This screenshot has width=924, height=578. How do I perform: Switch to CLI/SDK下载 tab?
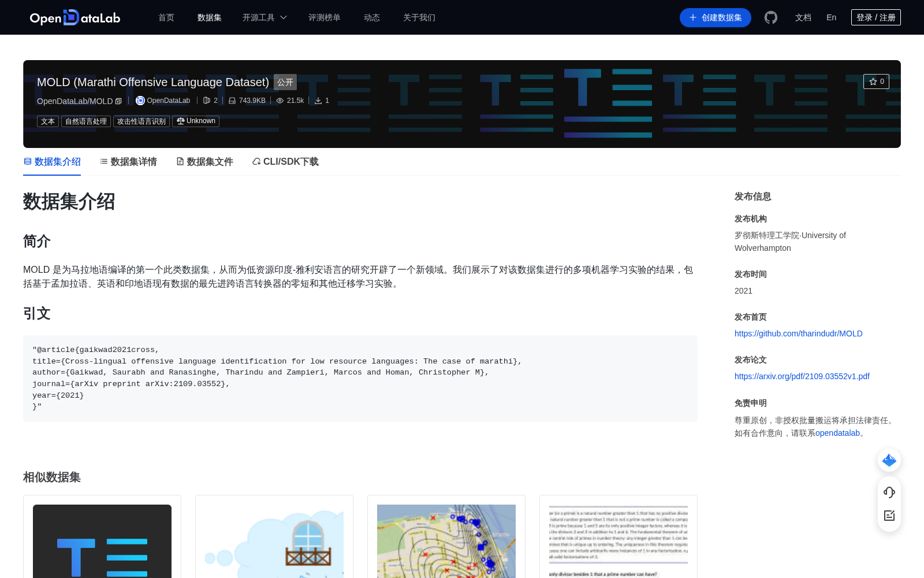(x=285, y=162)
